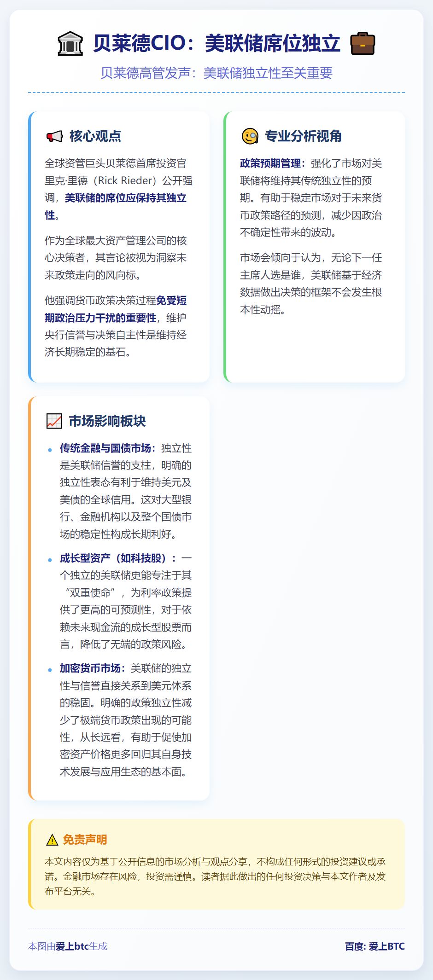Click the disclaimer paragraph starting 本文内容仅为
Image resolution: width=433 pixels, height=980 pixels.
point(216,876)
